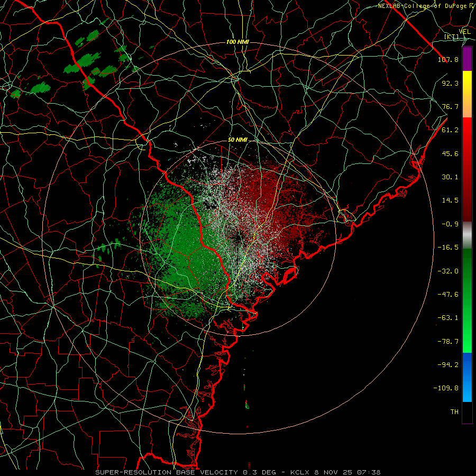Select the 92.3 velocity scale value
Image resolution: width=476 pixels, height=476 pixels.
click(x=450, y=83)
